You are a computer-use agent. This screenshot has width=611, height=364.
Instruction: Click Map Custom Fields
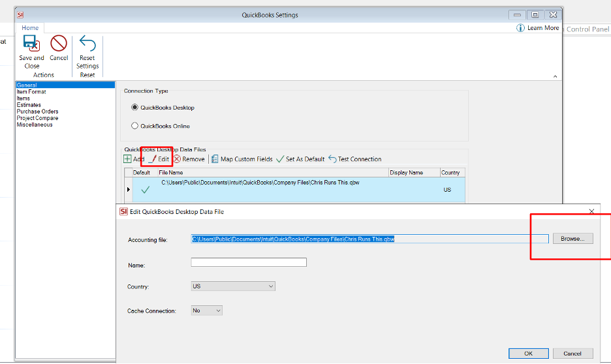[242, 159]
